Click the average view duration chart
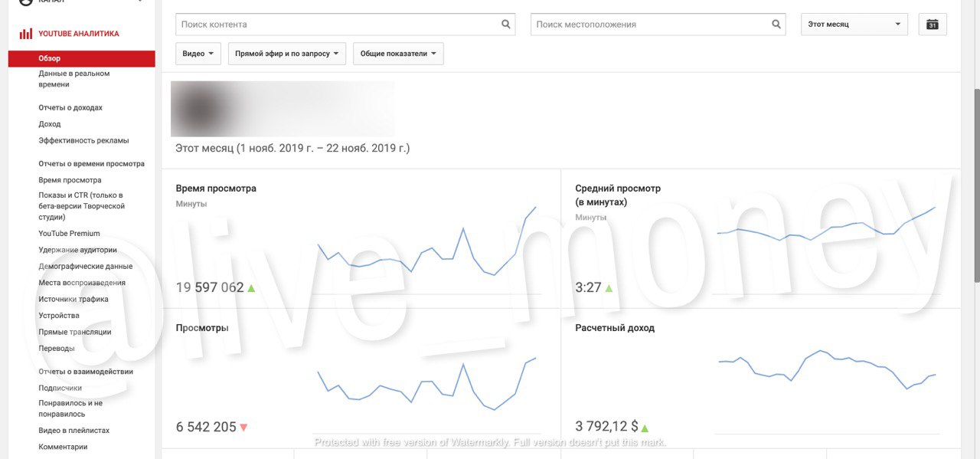Screen dimensions: 980x459 point(826,224)
